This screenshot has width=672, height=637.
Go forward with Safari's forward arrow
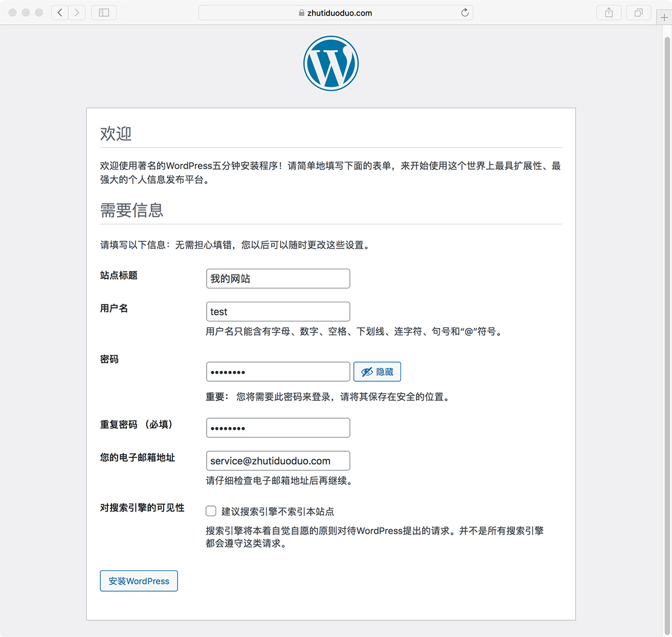(77, 12)
